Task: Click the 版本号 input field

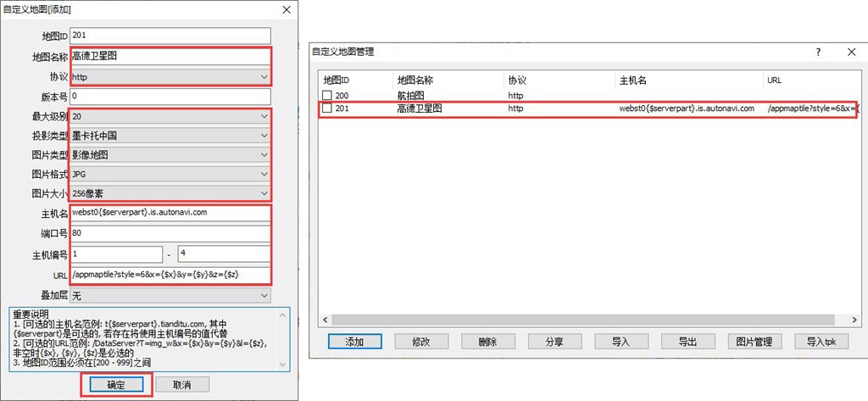Action: point(170,97)
